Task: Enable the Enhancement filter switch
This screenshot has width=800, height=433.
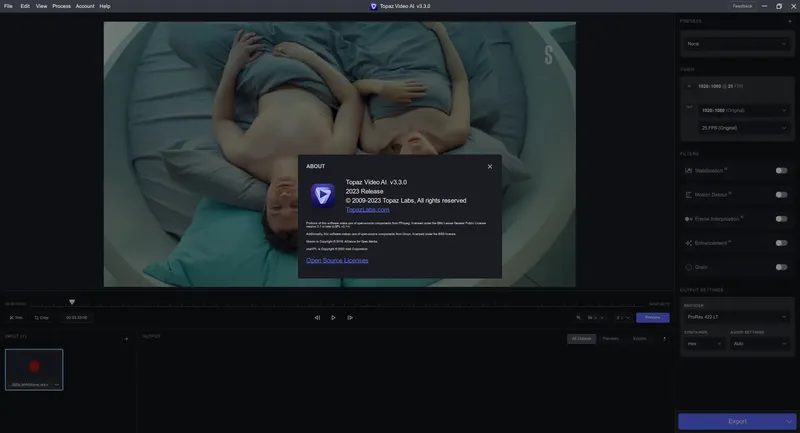Action: coord(781,243)
